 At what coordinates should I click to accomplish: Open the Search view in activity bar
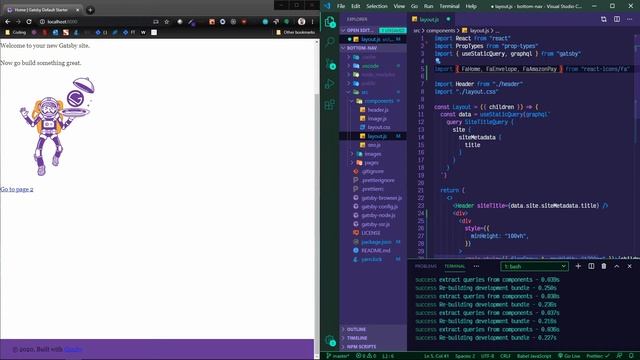pos(330,42)
